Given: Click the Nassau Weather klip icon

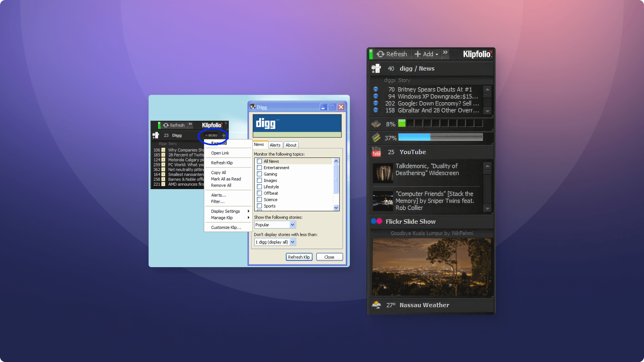Looking at the screenshot, I should (377, 305).
